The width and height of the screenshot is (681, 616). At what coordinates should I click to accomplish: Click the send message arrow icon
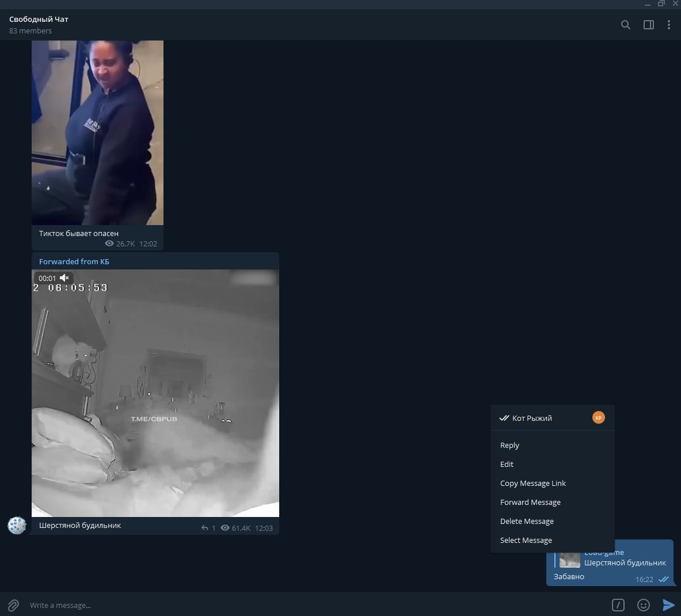(668, 604)
